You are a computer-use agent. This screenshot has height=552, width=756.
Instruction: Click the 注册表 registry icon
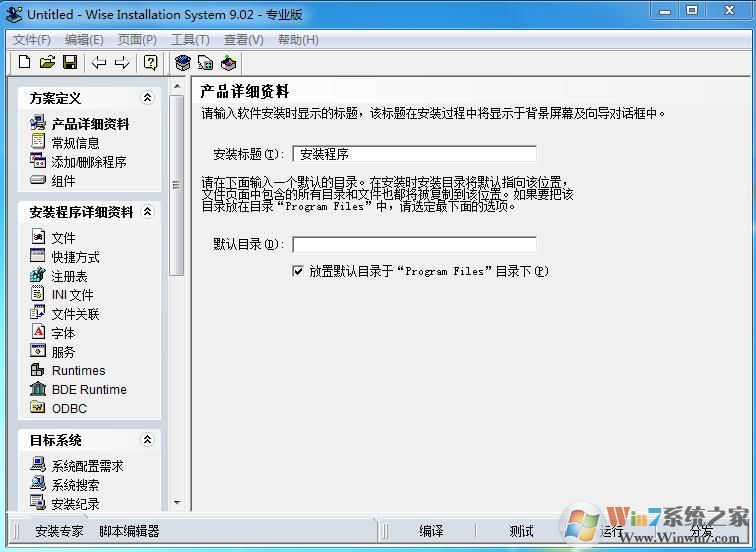click(x=38, y=275)
